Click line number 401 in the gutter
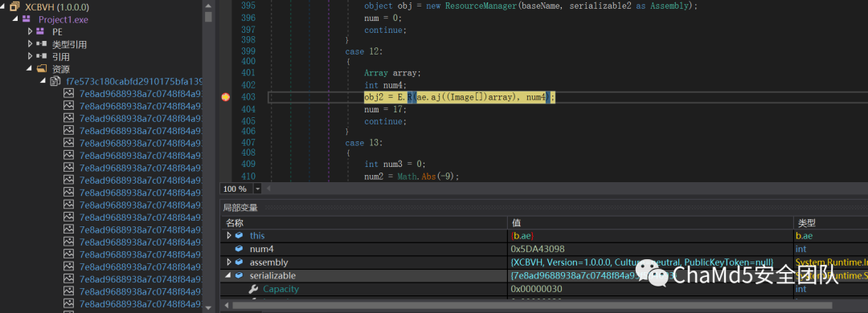This screenshot has width=868, height=313. (248, 72)
